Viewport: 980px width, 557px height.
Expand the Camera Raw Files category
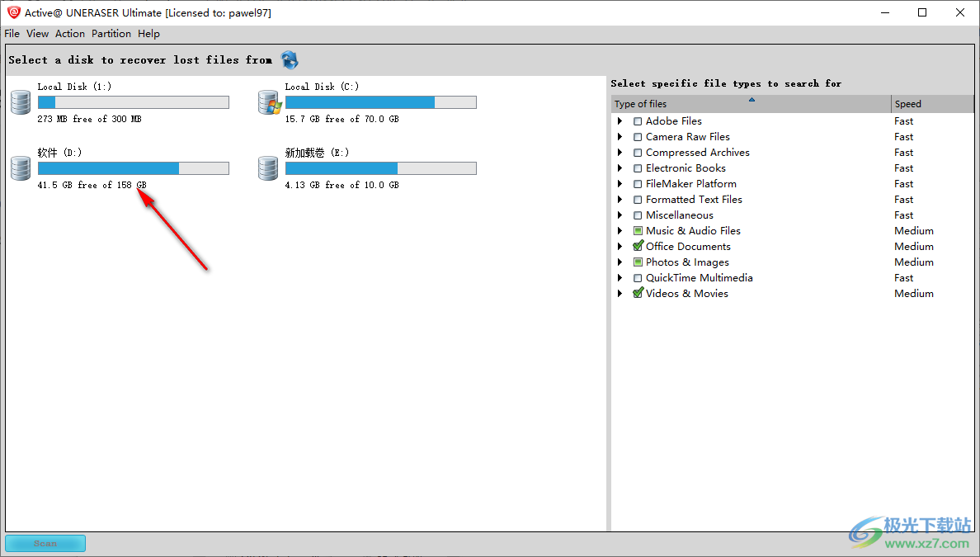tap(620, 137)
